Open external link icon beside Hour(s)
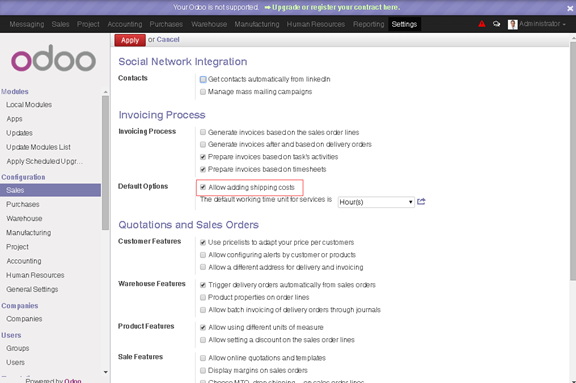 421,202
